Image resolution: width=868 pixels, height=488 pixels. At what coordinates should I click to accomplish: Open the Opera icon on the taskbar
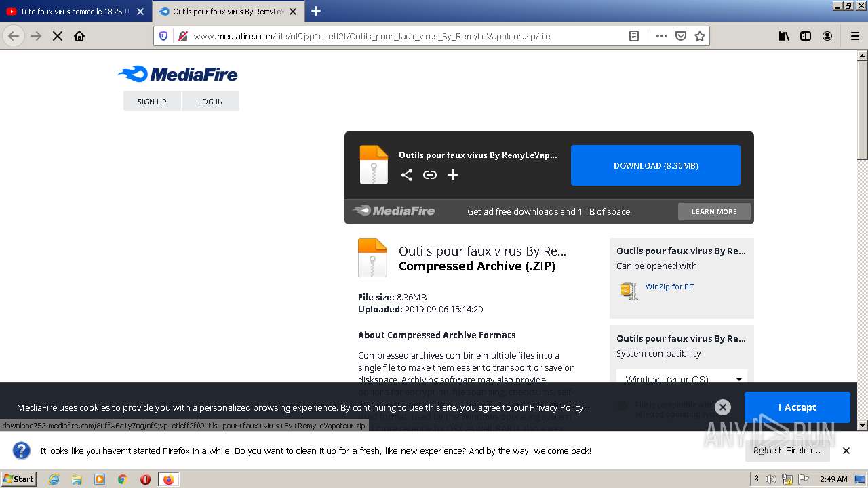[x=145, y=479]
